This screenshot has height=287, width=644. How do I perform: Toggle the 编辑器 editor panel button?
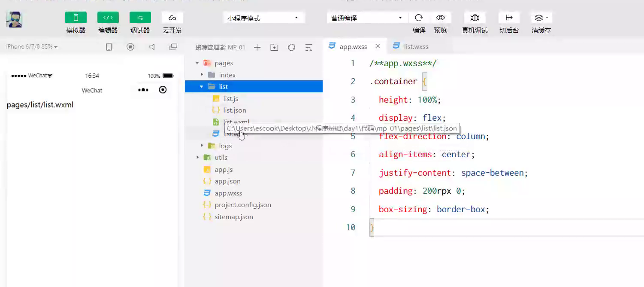click(x=108, y=18)
